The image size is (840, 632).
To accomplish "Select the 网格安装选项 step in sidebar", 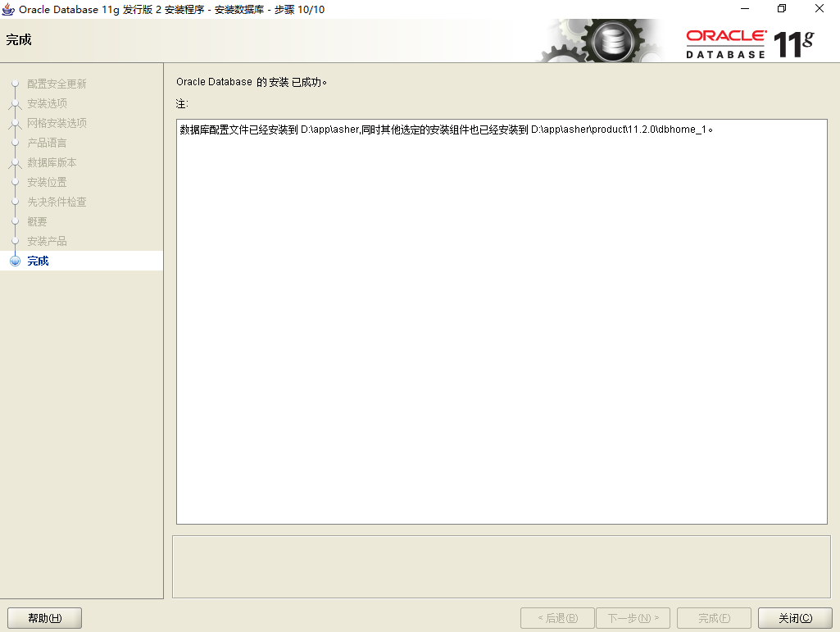I will (x=57, y=123).
